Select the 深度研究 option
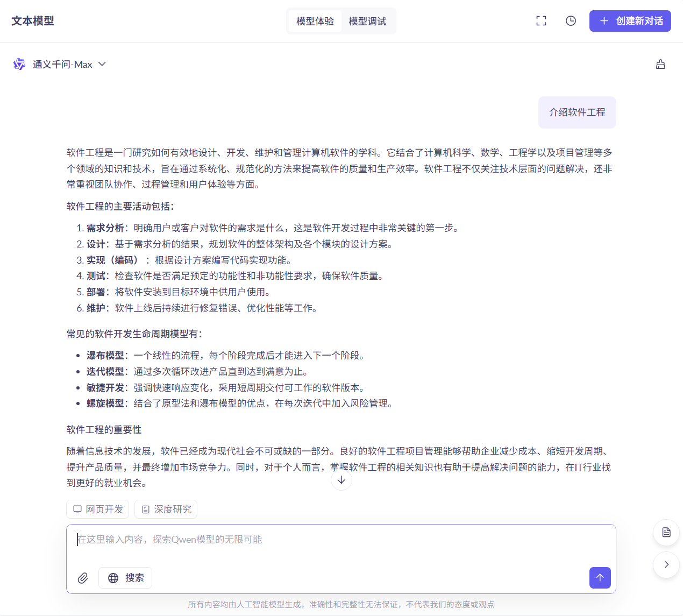 click(x=166, y=509)
